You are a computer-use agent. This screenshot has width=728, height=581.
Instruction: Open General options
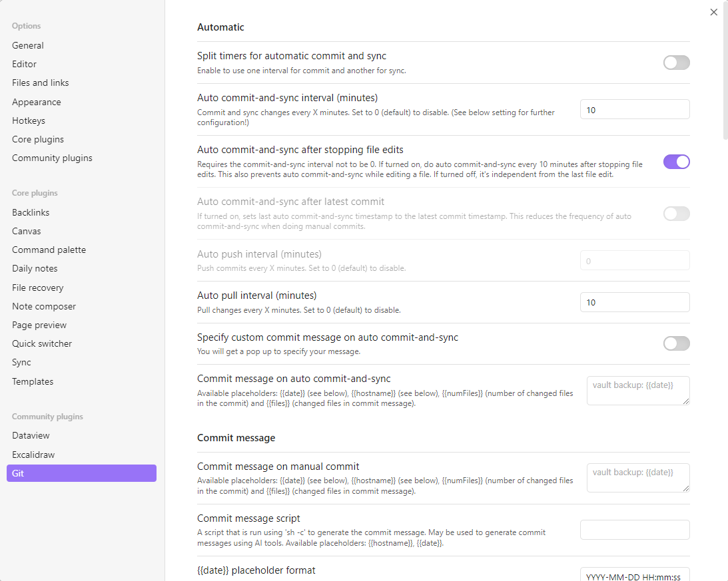tap(28, 45)
